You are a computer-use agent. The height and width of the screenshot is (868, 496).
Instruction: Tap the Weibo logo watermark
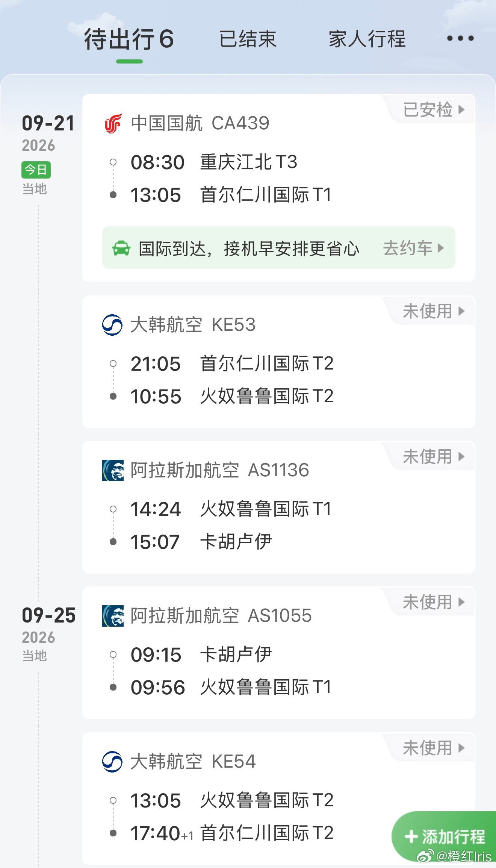coord(425,856)
